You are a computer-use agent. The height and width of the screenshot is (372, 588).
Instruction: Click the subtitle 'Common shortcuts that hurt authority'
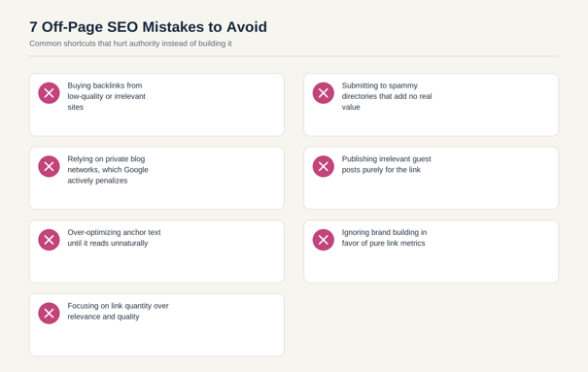[94, 44]
